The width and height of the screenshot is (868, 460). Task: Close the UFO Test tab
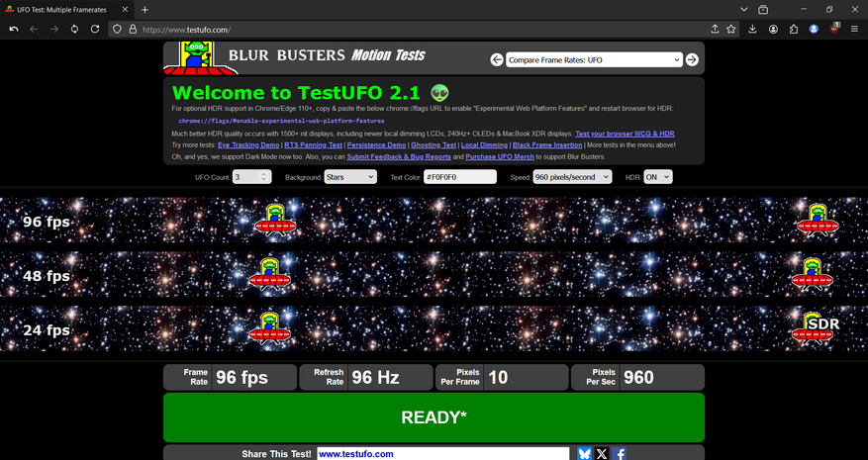(125, 10)
